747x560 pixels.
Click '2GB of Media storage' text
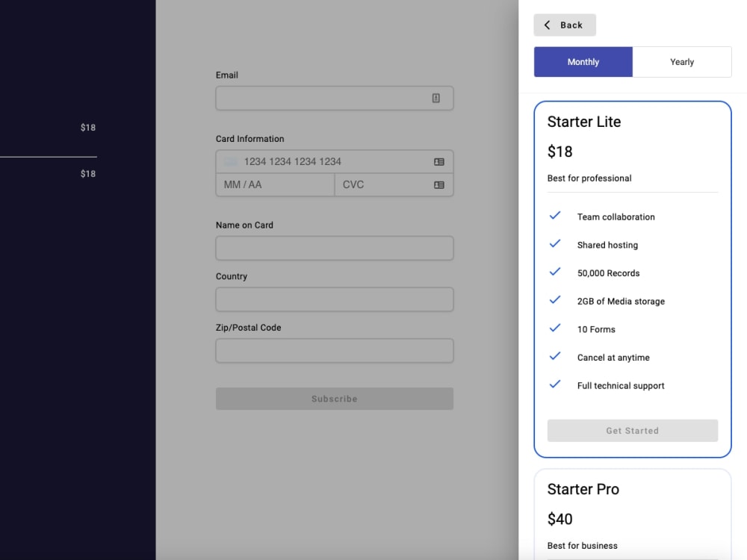621,302
